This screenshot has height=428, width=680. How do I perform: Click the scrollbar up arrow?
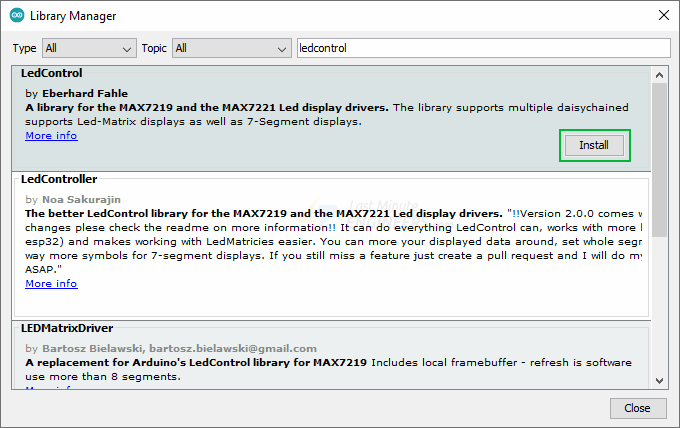(x=659, y=75)
